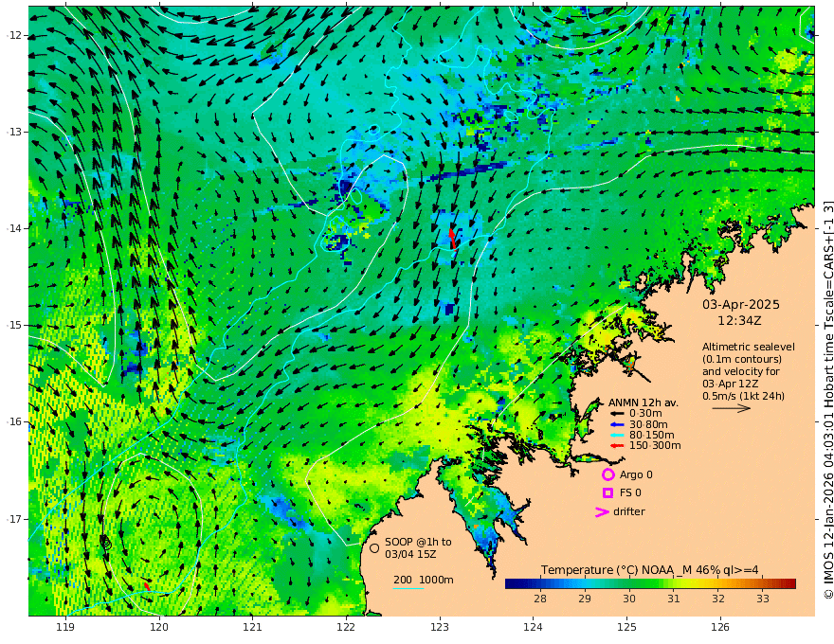Click the colorbar tick label 33
834x644 pixels.
(763, 599)
